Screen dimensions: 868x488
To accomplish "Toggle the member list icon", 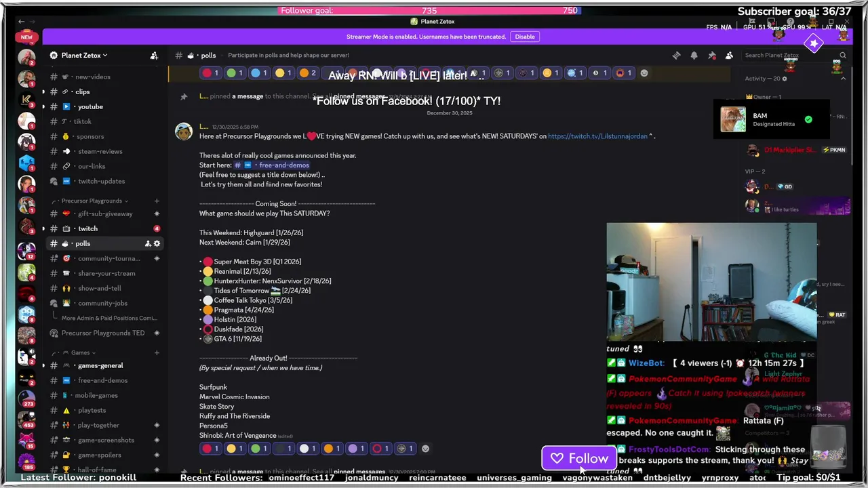I will point(729,56).
